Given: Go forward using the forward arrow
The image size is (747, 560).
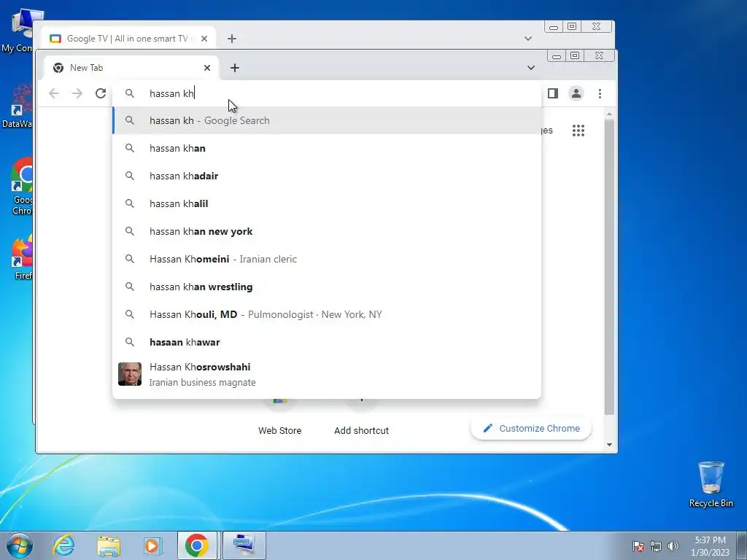Looking at the screenshot, I should (77, 93).
